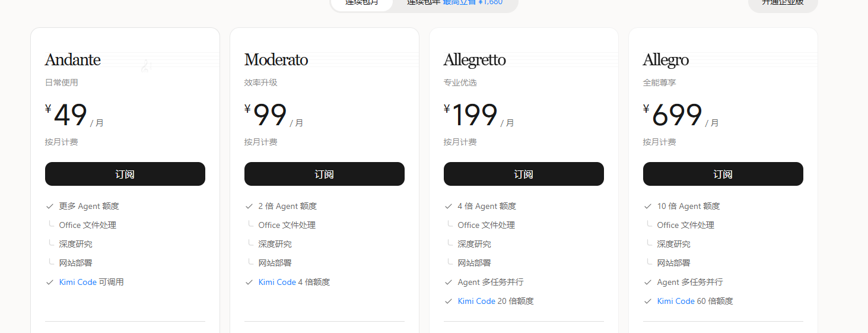868x333 pixels.
Task: Open Kimi Code link in Moderato card
Action: [x=277, y=282]
